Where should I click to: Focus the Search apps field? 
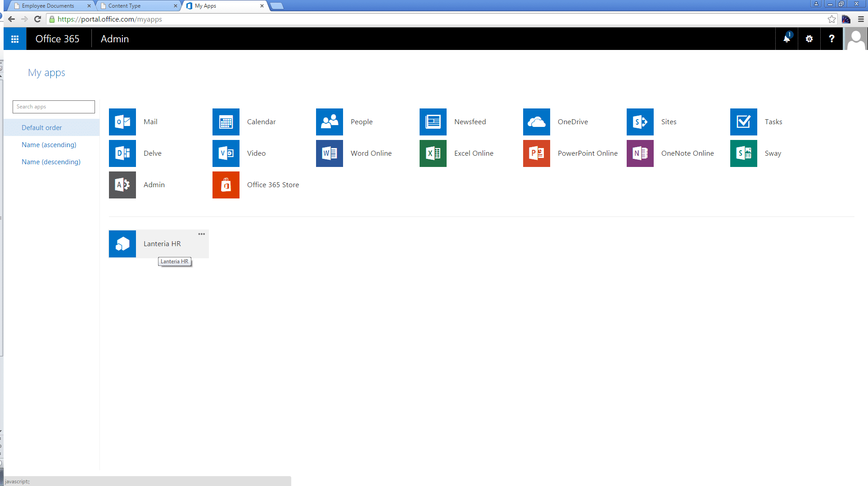(x=54, y=107)
